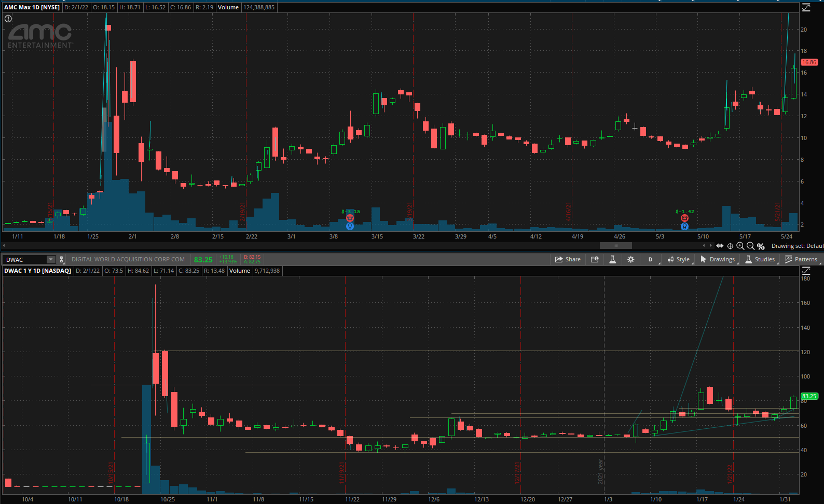The height and width of the screenshot is (504, 824).
Task: Click the AMC Max 1D [NYSE] title
Action: point(32,7)
